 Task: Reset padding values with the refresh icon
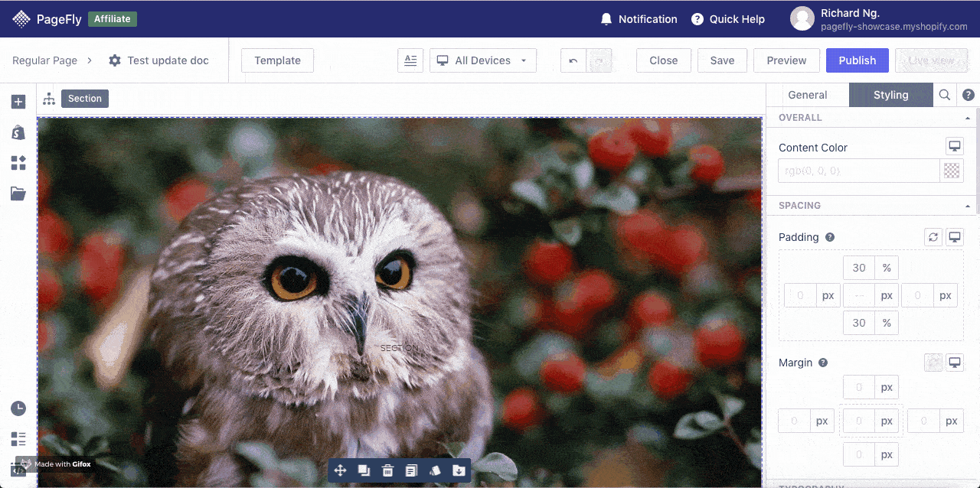[933, 237]
